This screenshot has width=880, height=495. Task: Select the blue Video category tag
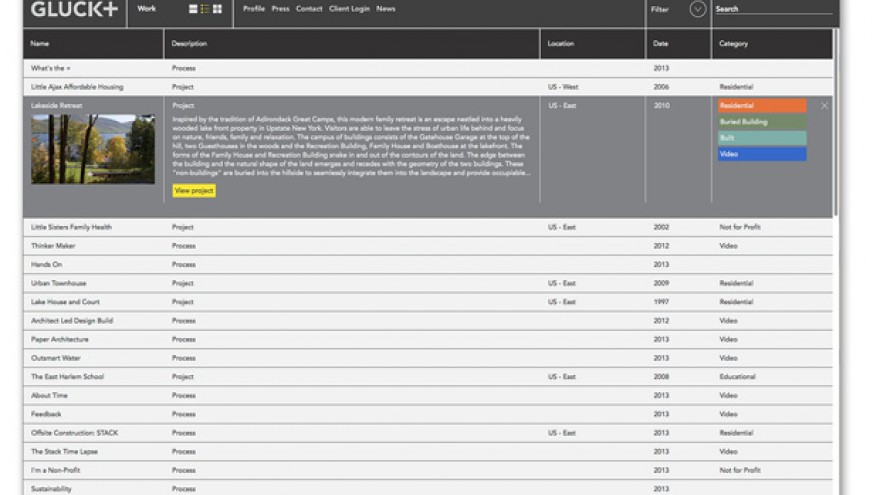(761, 154)
